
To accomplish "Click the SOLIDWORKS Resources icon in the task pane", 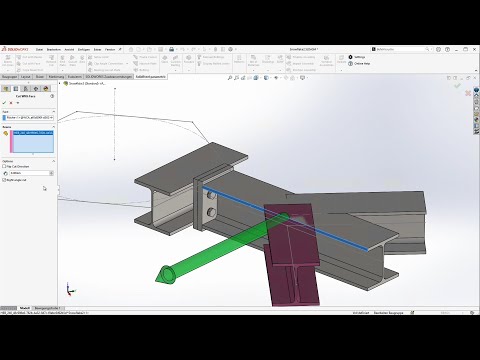I will coord(476,90).
